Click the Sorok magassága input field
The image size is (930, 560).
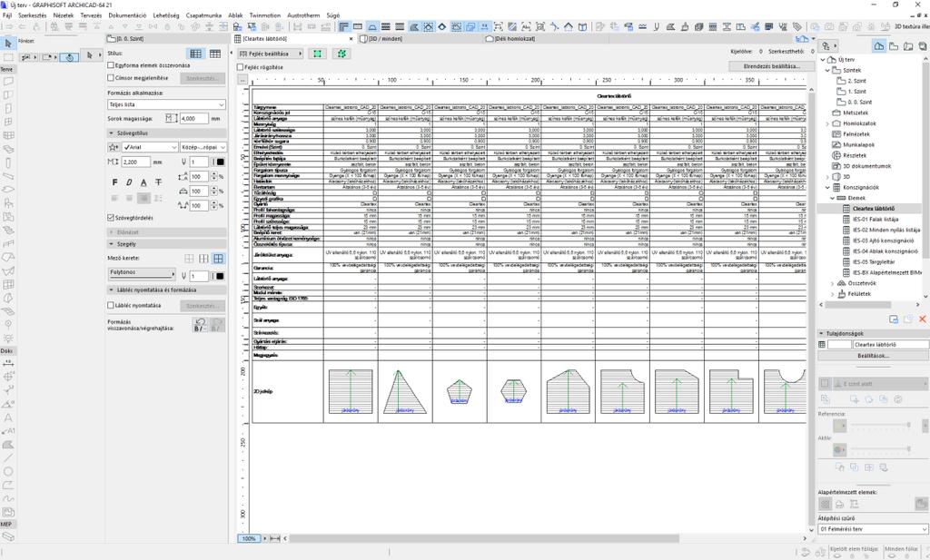[194, 119]
